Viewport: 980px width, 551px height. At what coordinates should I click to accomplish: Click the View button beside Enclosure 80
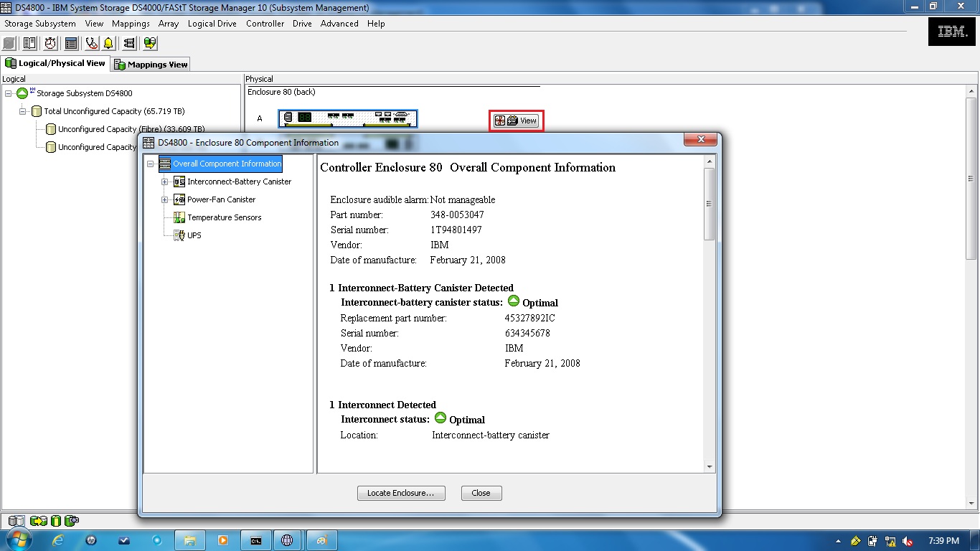516,121
